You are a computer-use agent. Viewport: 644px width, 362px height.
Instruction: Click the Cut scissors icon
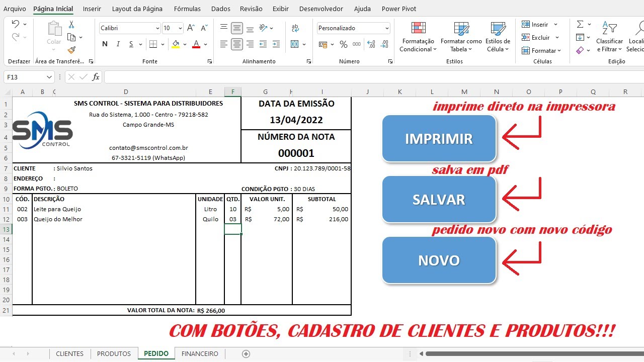coord(71,24)
